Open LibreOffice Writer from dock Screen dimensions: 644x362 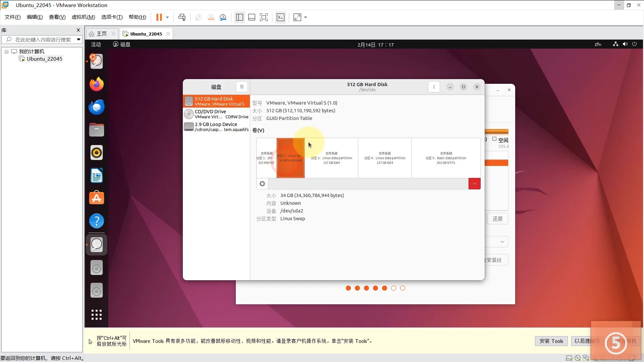(97, 175)
